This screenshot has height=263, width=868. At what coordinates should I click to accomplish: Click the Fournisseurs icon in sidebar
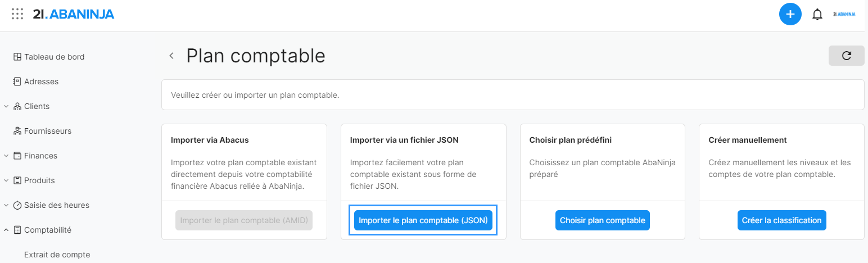[x=17, y=131]
